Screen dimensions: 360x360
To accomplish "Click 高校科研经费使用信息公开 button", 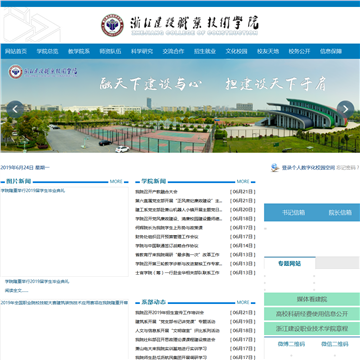I will click(x=312, y=314).
